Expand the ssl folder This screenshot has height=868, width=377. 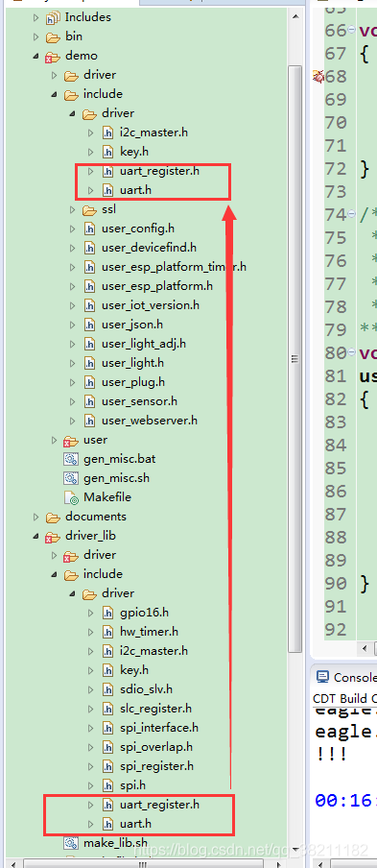[72, 210]
